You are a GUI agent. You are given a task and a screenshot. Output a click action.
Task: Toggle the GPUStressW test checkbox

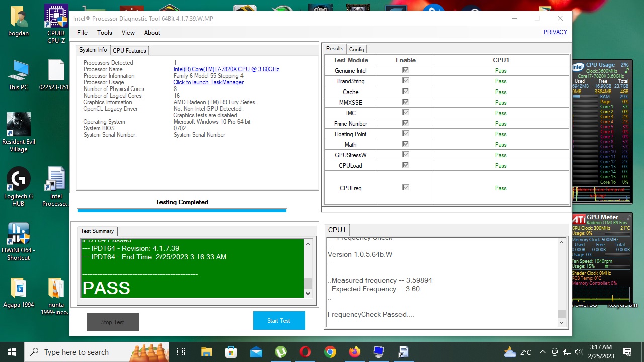point(406,155)
